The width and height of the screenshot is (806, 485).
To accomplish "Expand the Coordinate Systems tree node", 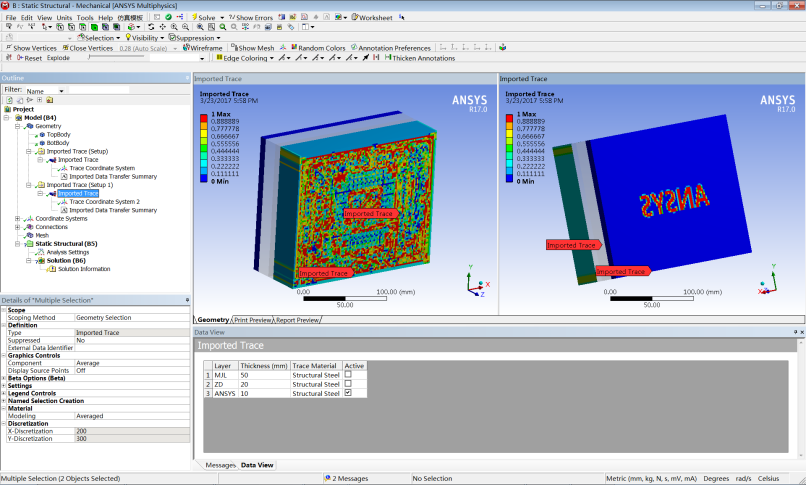I will (x=18, y=218).
